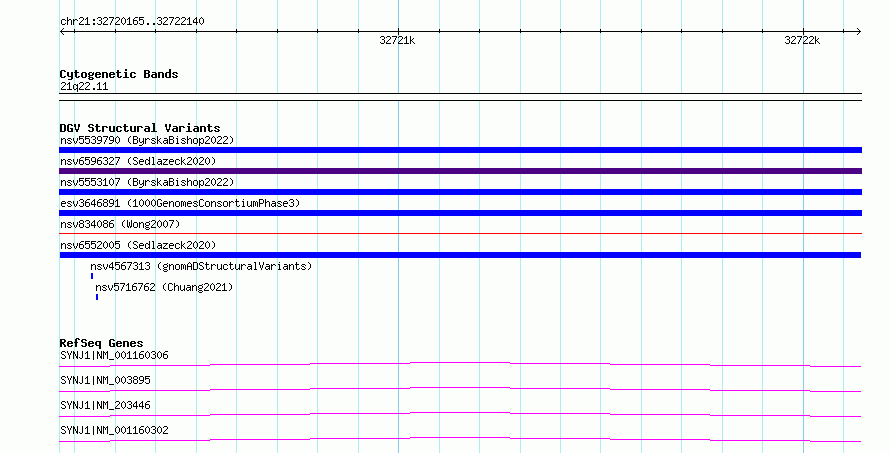Click nsv4567313 (gnomADStructuralVariants) label

pyautogui.click(x=201, y=266)
